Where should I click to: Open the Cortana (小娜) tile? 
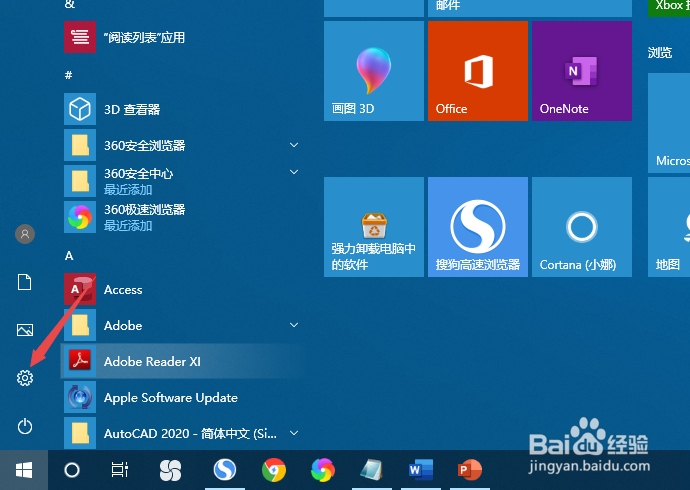[582, 227]
